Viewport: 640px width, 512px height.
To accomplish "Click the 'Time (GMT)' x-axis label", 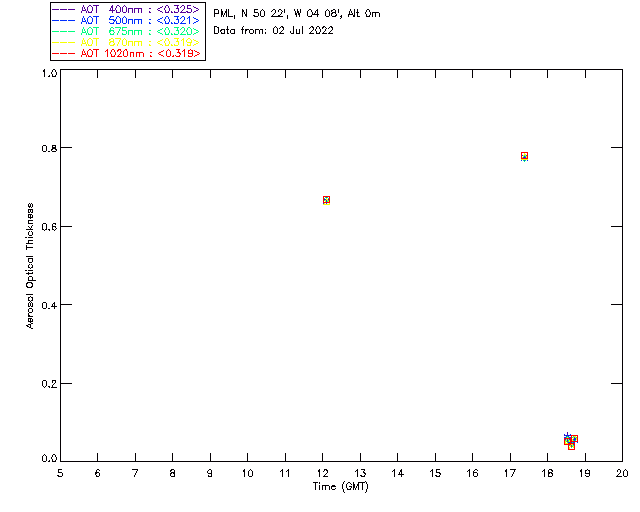I will point(340,486).
